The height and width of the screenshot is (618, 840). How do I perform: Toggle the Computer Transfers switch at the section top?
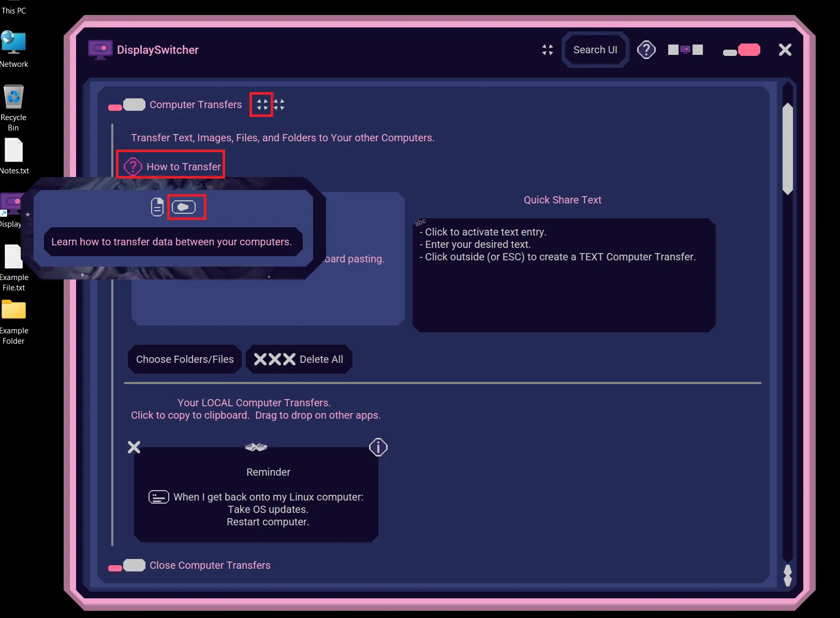tap(127, 105)
